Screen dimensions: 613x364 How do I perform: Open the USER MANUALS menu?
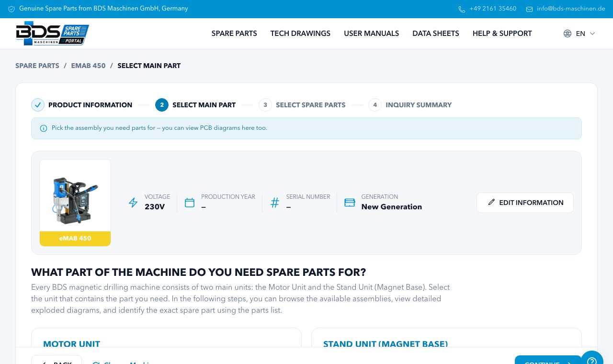(x=371, y=34)
